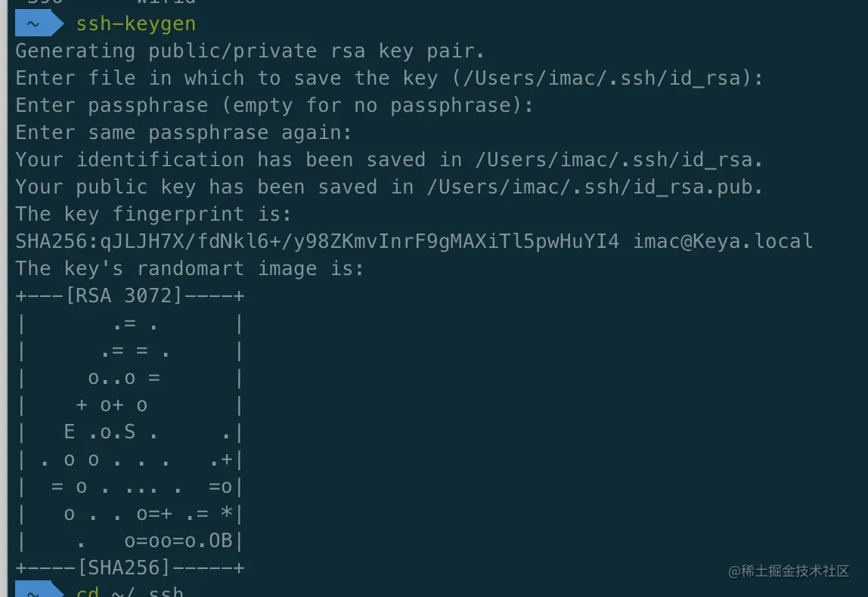The width and height of the screenshot is (868, 597).
Task: Click the 'S' character in randomart
Action: (x=129, y=432)
